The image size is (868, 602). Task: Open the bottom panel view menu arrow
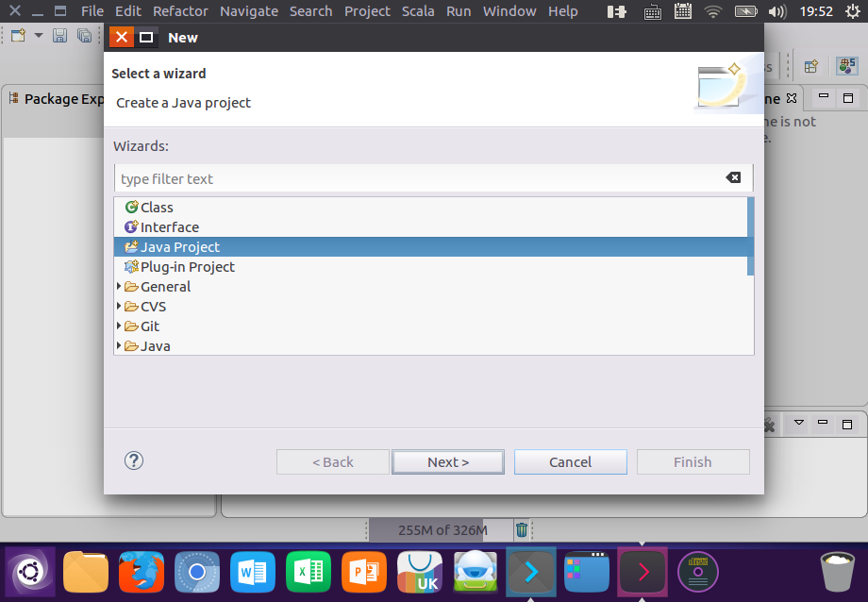coord(799,423)
